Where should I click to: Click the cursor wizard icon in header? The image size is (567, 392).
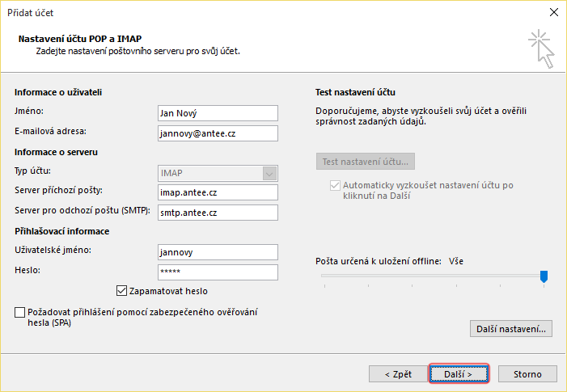click(541, 48)
